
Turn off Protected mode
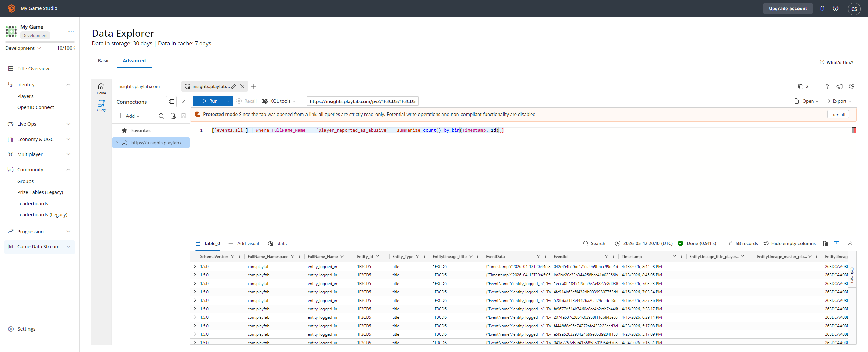coord(838,114)
